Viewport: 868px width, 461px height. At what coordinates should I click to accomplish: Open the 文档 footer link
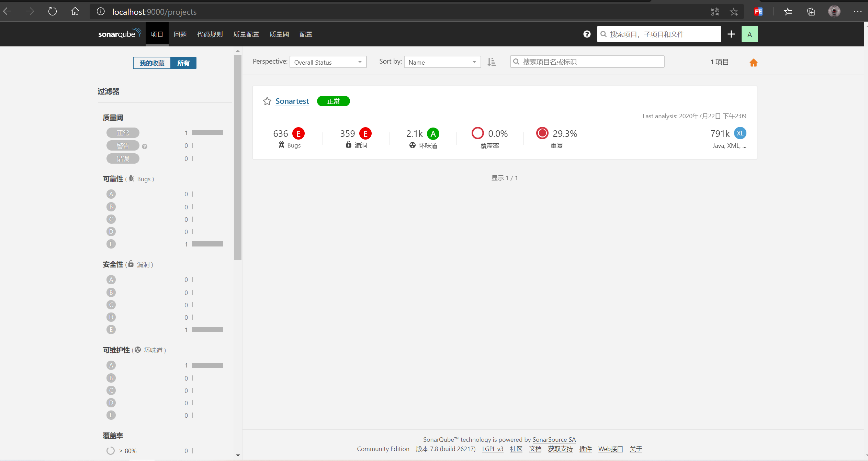point(535,449)
